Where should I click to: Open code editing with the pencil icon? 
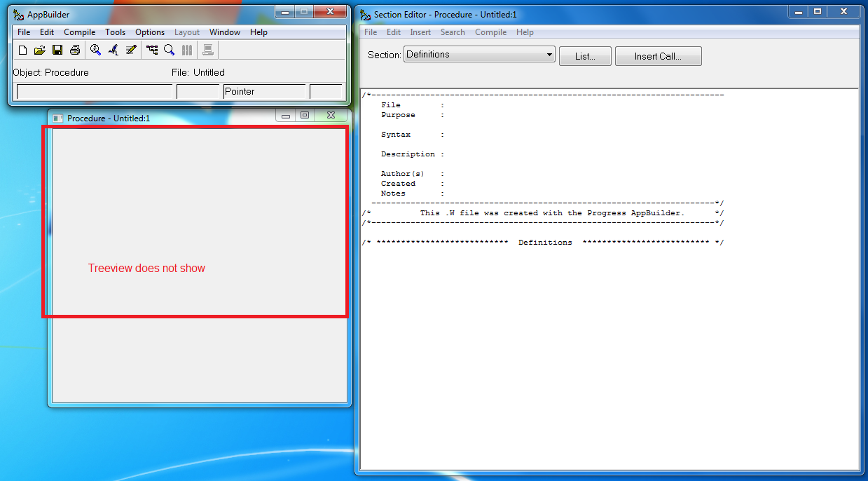(x=130, y=50)
